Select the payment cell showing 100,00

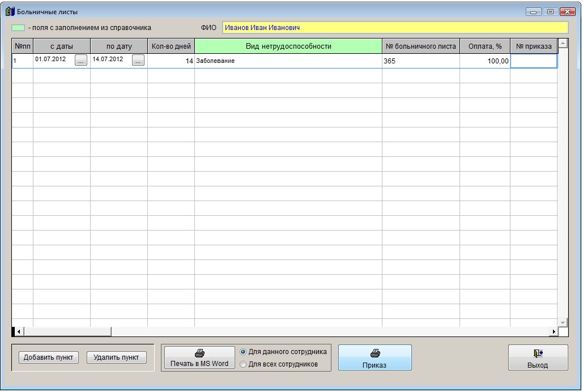pyautogui.click(x=485, y=61)
